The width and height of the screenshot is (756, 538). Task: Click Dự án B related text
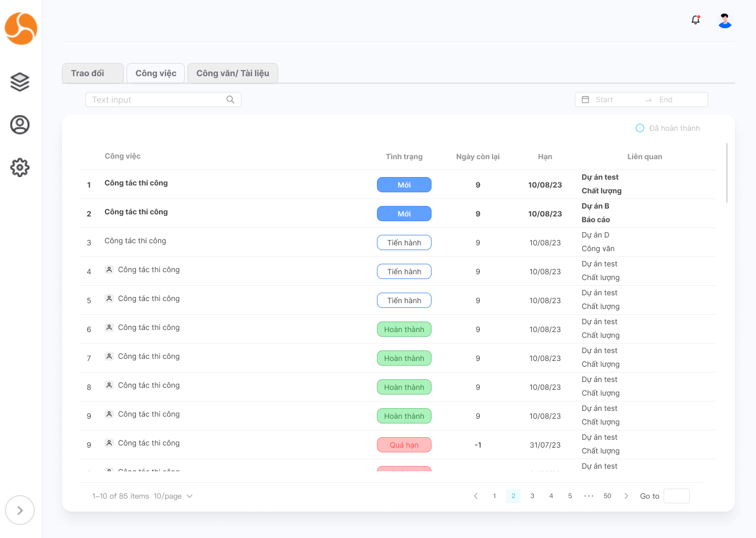[x=595, y=206]
